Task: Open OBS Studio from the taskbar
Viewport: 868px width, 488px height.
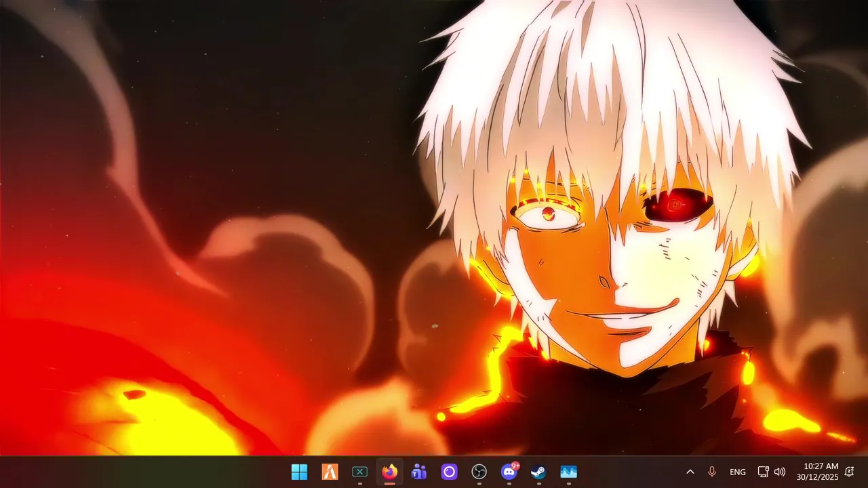Action: pyautogui.click(x=479, y=472)
